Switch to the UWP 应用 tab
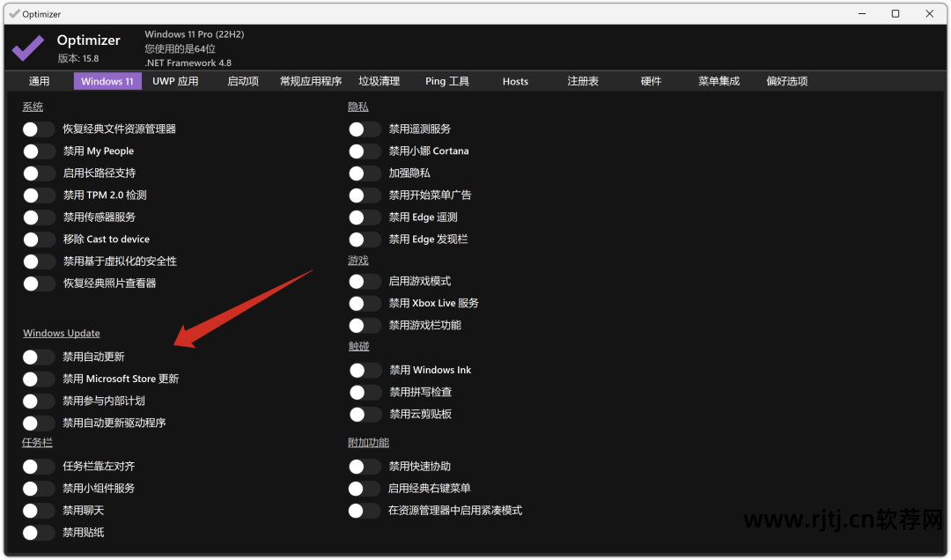951x560 pixels. 174,80
